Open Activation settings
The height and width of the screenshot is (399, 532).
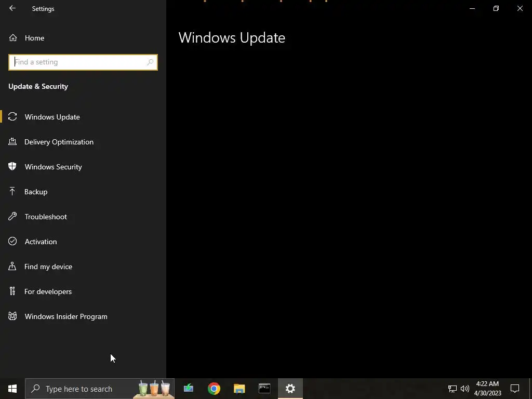(x=83, y=242)
